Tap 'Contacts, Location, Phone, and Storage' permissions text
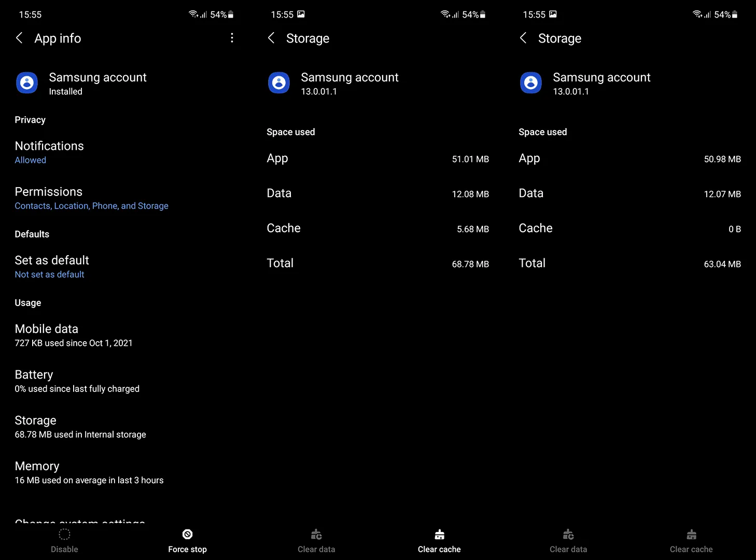The height and width of the screenshot is (560, 756). pyautogui.click(x=92, y=206)
